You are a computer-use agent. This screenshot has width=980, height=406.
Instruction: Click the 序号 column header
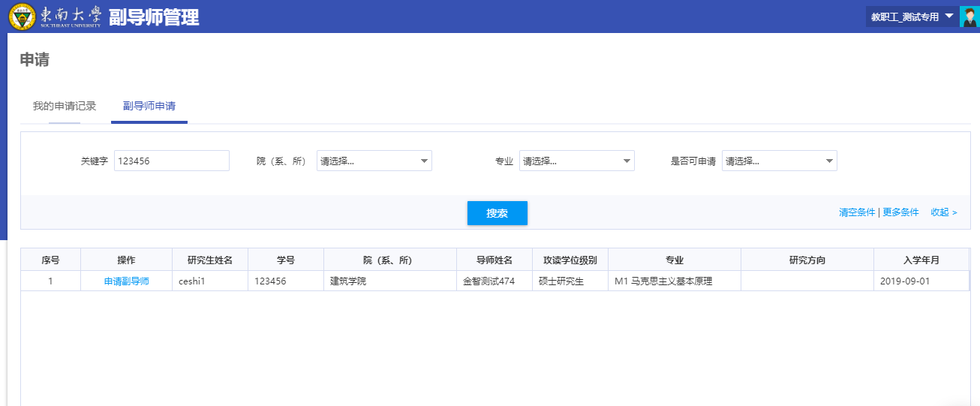click(50, 260)
